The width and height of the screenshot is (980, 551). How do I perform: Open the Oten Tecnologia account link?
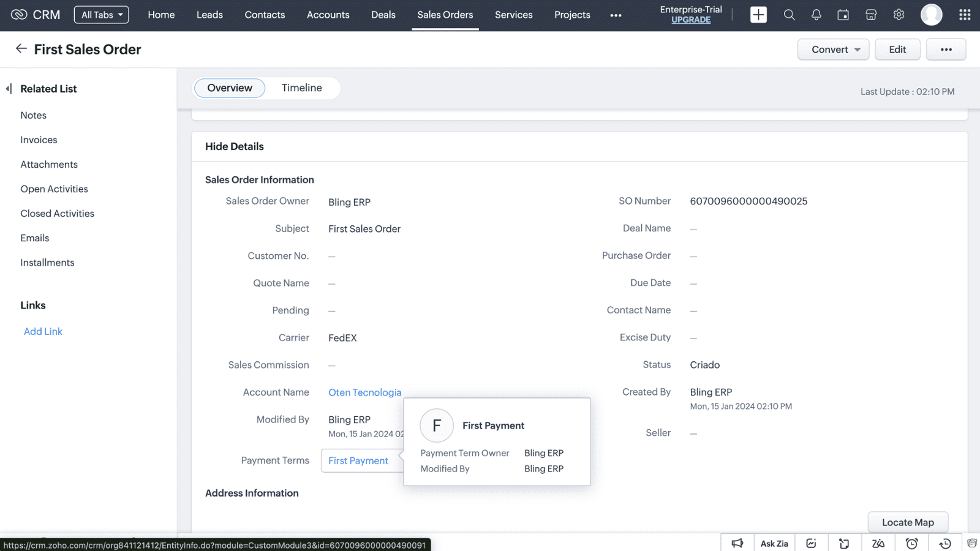pyautogui.click(x=365, y=392)
